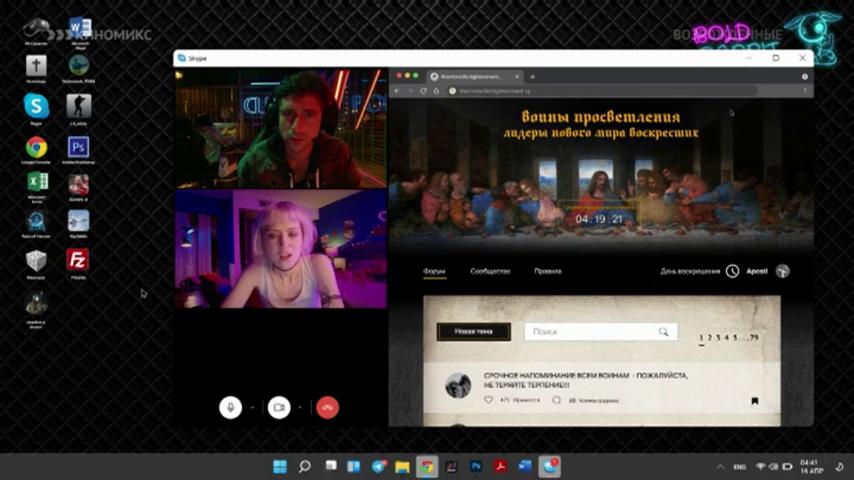Toggle the video camera button
854x480 pixels.
point(279,408)
